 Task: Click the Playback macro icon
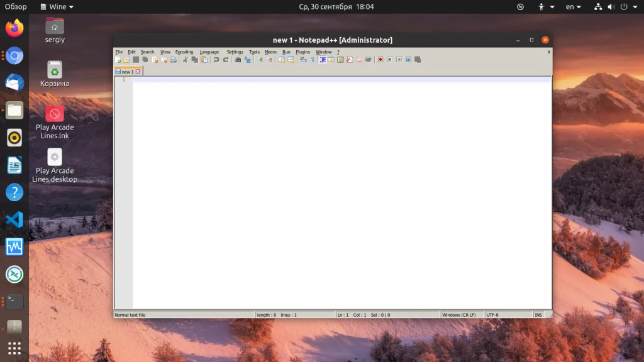399,60
